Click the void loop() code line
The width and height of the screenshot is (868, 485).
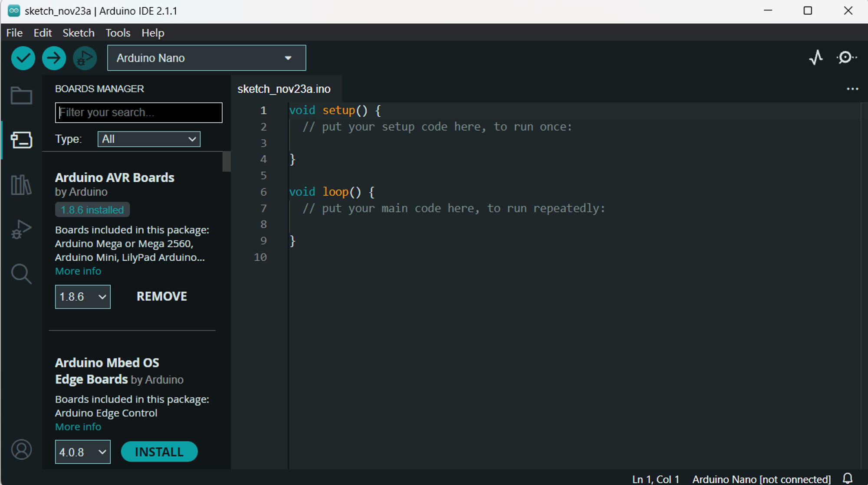[332, 192]
